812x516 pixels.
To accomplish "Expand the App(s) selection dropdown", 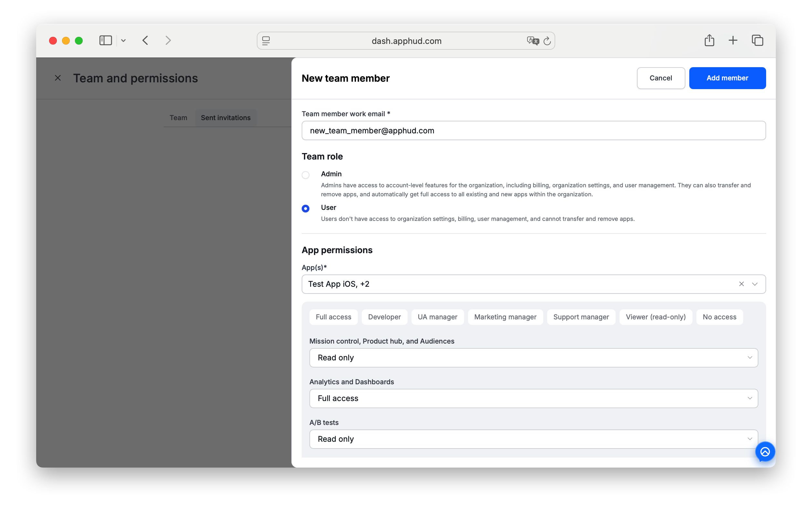I will click(x=755, y=284).
